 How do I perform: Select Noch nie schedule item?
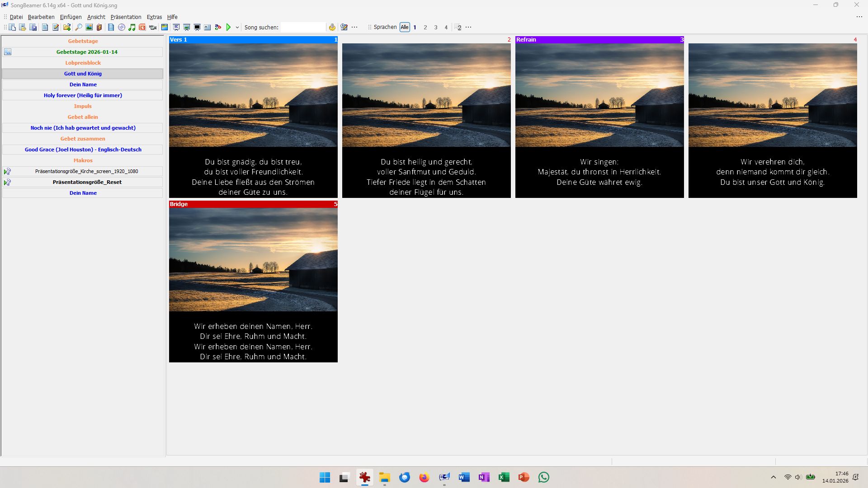83,128
